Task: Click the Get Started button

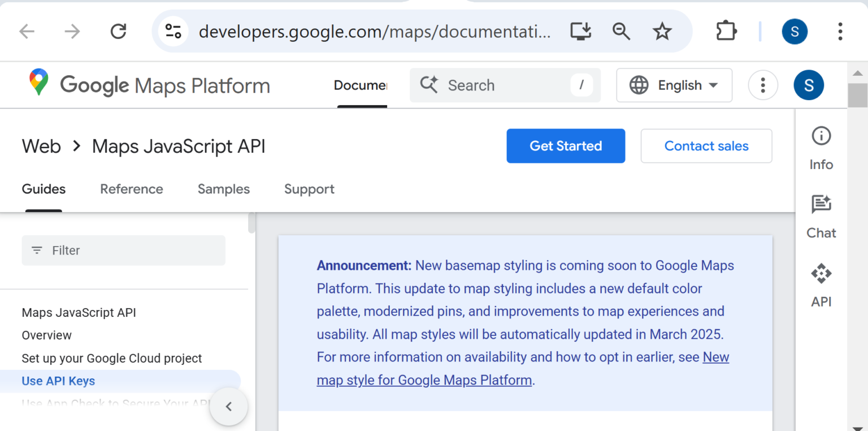Action: coord(565,146)
